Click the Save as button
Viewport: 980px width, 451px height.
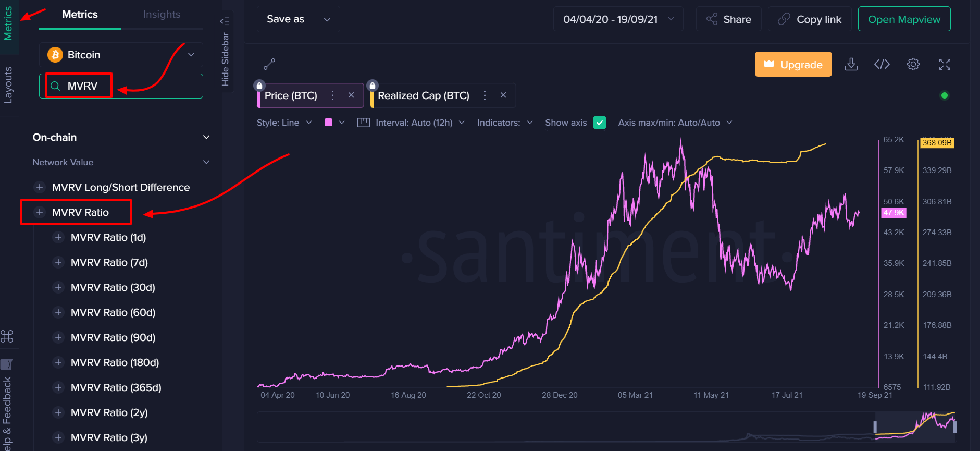[x=286, y=19]
